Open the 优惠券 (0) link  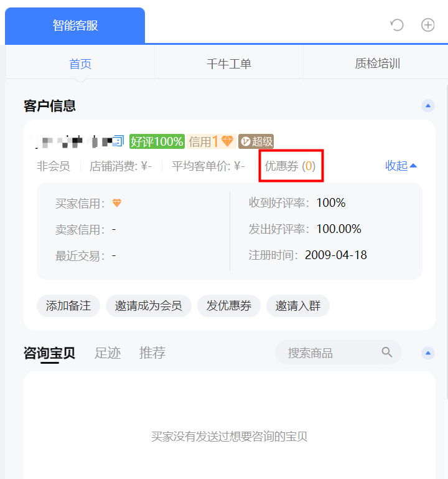(290, 166)
